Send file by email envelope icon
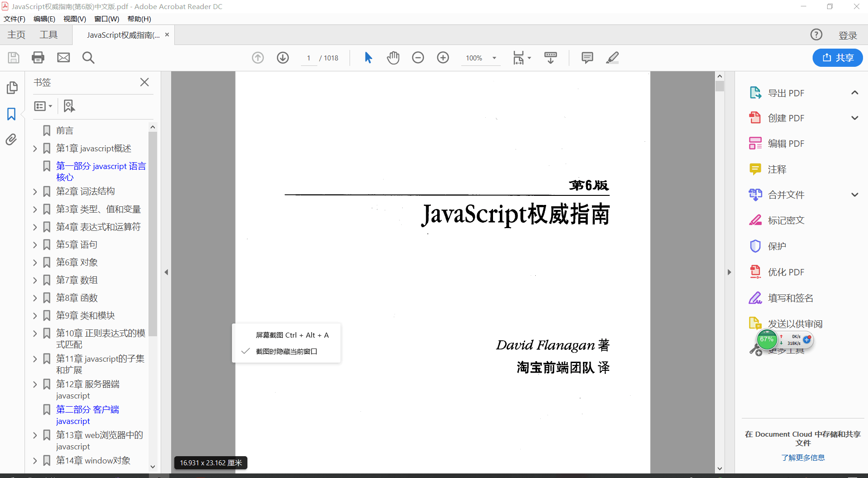The width and height of the screenshot is (868, 478). click(x=64, y=58)
